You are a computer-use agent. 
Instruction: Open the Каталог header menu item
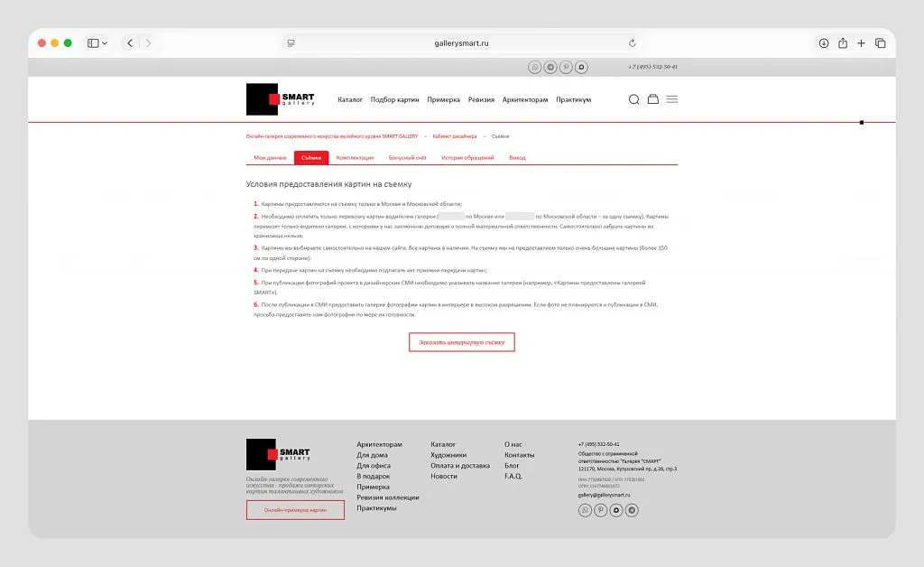point(350,99)
